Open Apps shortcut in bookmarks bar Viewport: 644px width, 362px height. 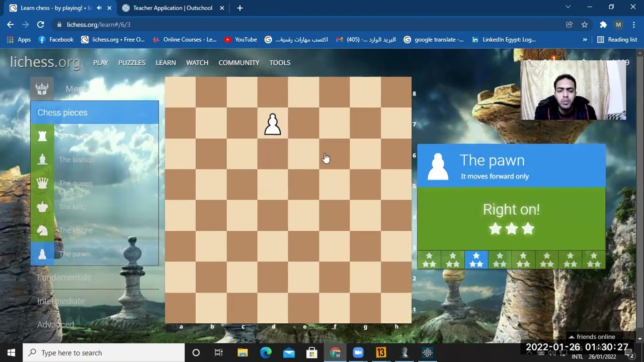click(19, 39)
